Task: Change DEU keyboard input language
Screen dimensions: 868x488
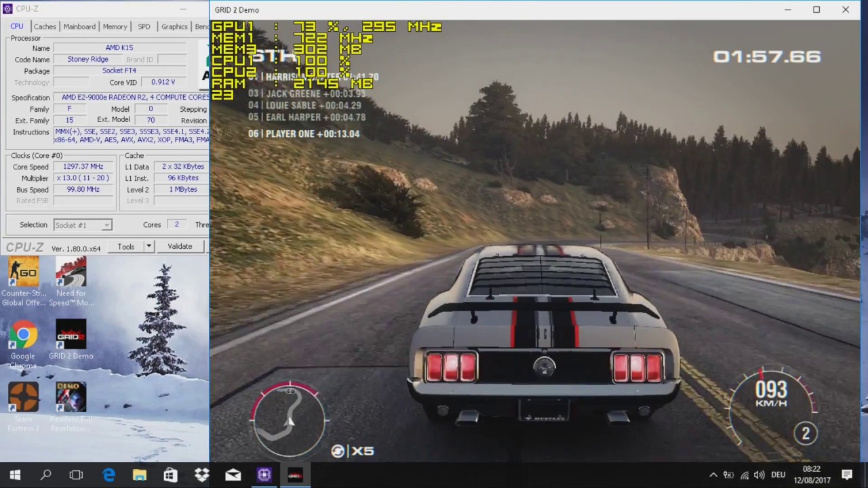Action: point(778,475)
